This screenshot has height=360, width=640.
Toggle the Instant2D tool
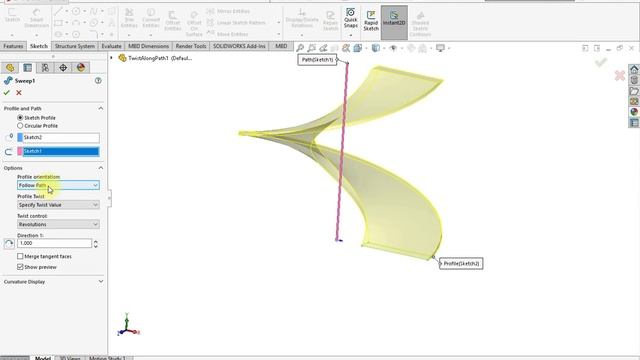(394, 22)
